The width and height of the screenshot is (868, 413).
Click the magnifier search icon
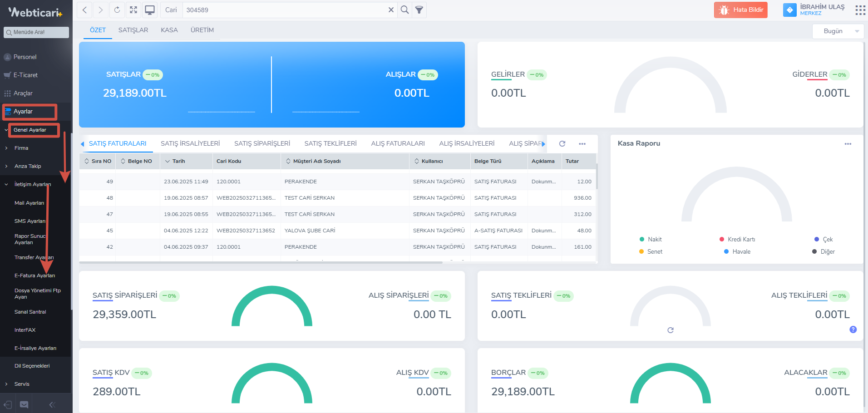404,10
